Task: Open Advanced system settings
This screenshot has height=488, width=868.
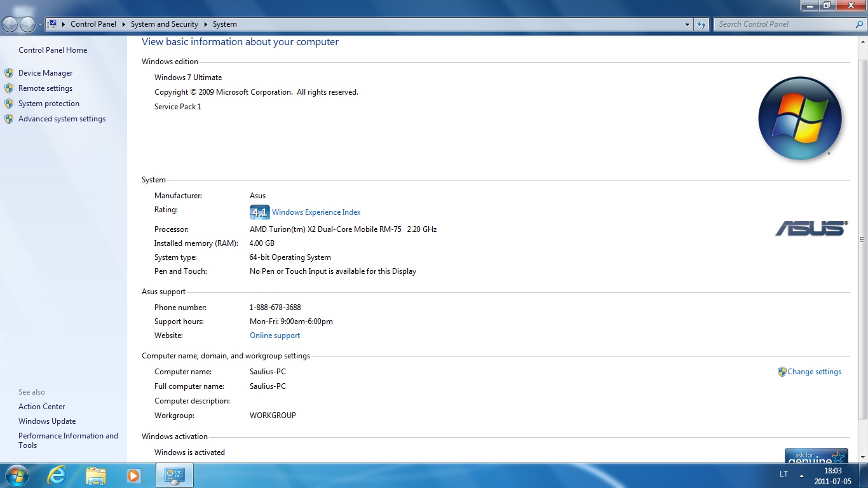Action: coord(62,119)
